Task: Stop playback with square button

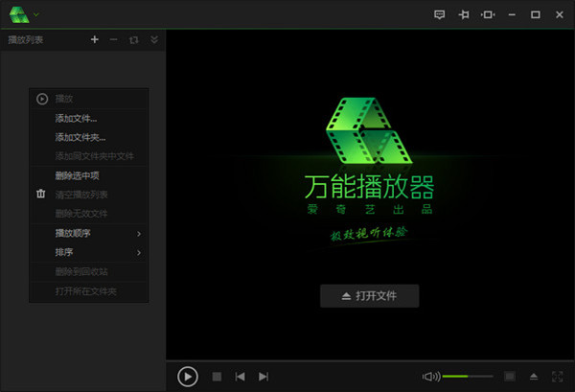Action: click(x=217, y=377)
